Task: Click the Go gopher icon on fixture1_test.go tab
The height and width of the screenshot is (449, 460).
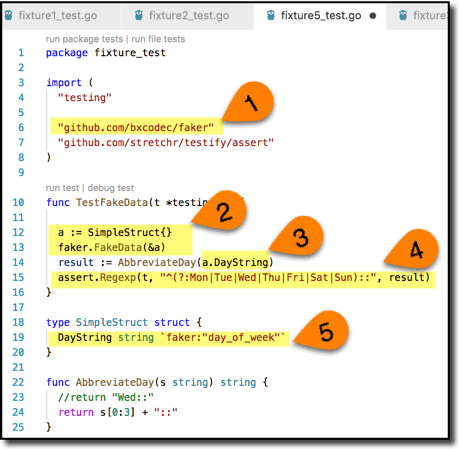Action: 8,15
